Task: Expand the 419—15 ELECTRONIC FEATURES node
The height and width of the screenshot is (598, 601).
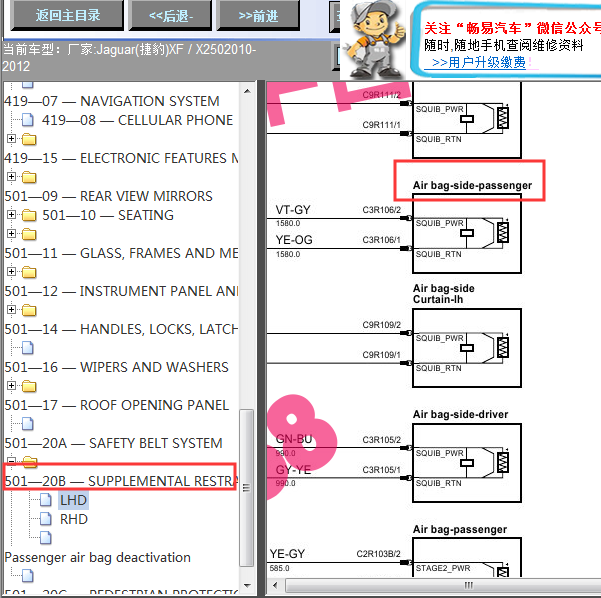Action: pyautogui.click(x=11, y=138)
